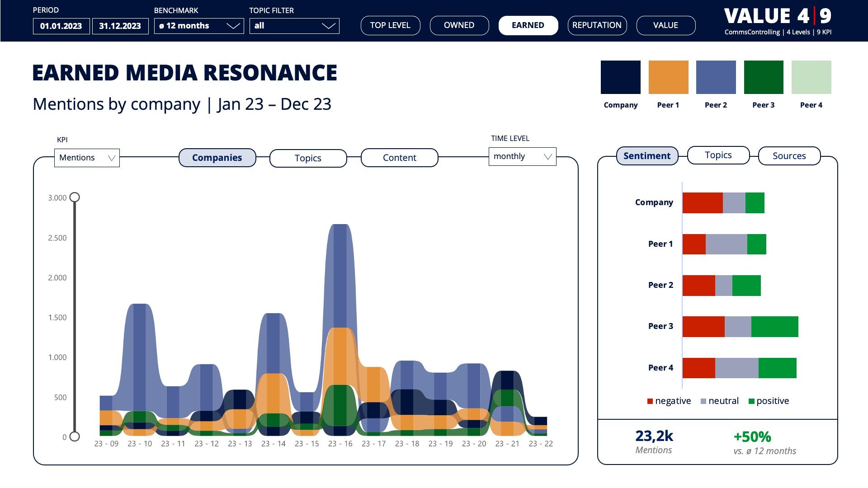Viewport: 868px width, 488px height.
Task: Select the Topics chart view button
Action: tap(308, 158)
